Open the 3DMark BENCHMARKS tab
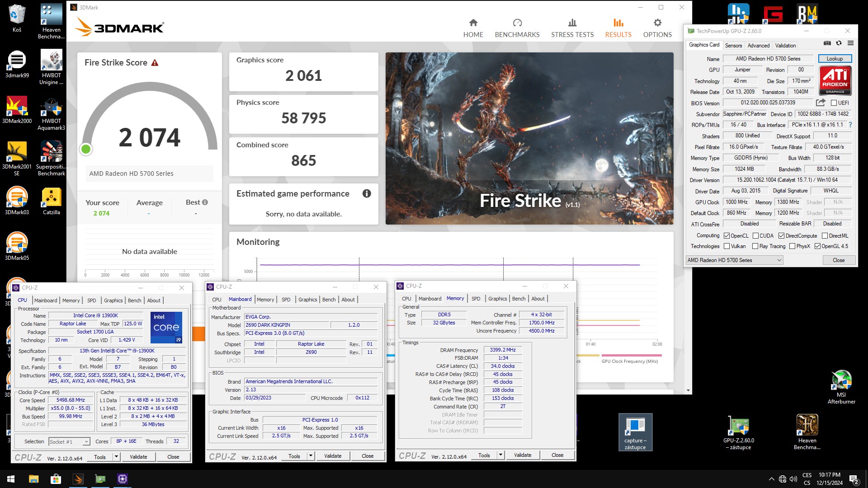The width and height of the screenshot is (868, 488). point(517,28)
